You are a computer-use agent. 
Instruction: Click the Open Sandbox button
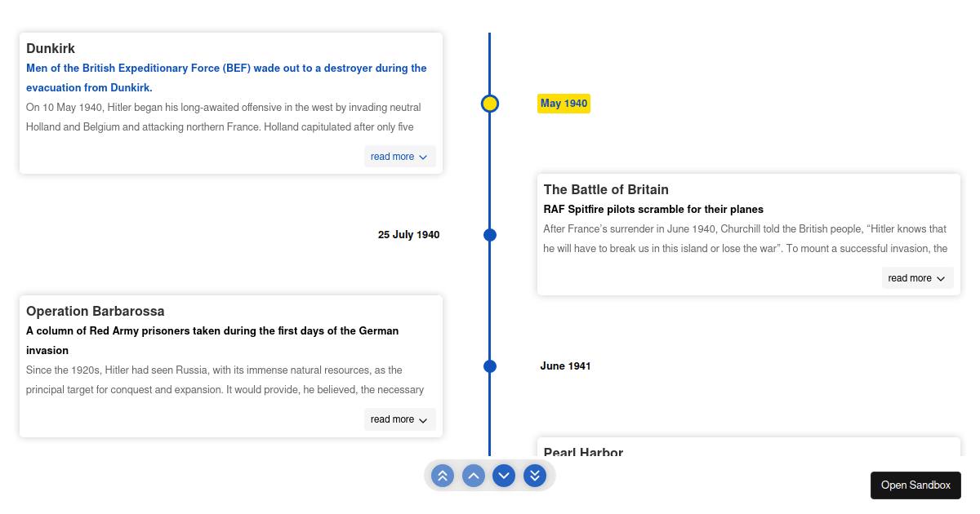(x=915, y=485)
